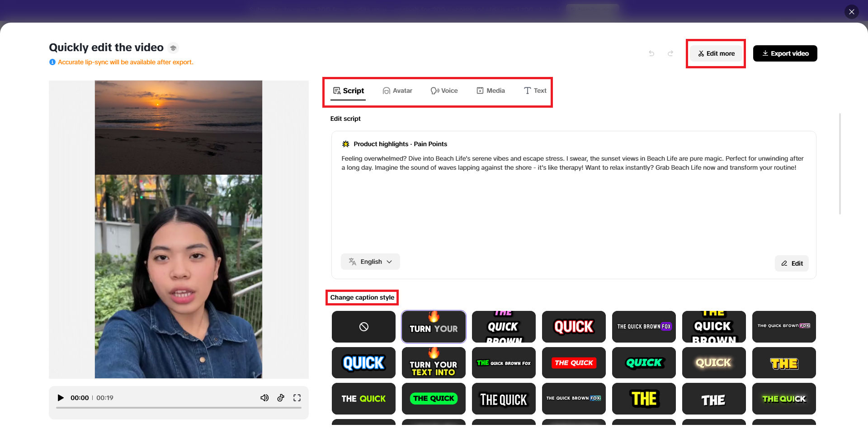Play the video preview
868x429 pixels.
point(61,397)
